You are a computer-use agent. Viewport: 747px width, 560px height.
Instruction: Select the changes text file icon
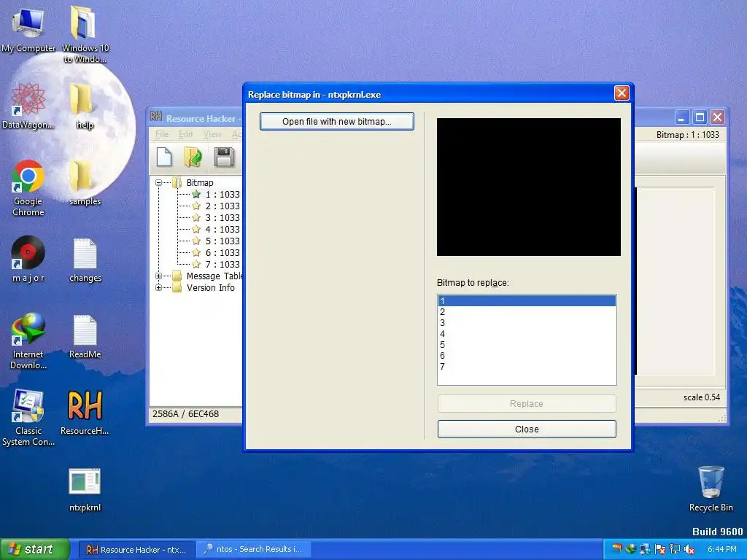click(85, 260)
